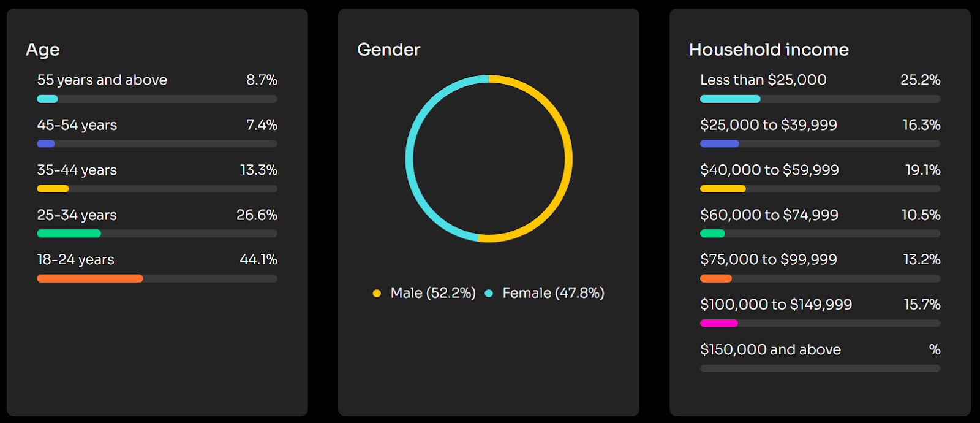Screen dimensions: 980x423
Task: Click the magenta $100,000 to $149,999 bar
Action: (x=719, y=323)
